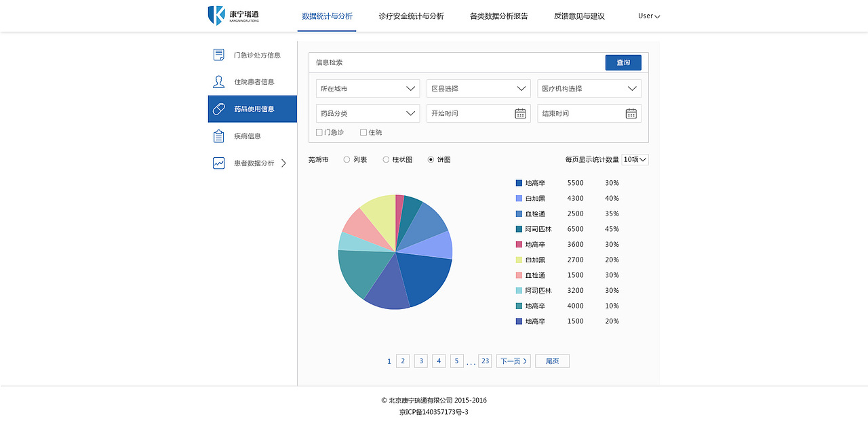Select the 饼图 radio button
The image size is (868, 427).
click(x=431, y=160)
